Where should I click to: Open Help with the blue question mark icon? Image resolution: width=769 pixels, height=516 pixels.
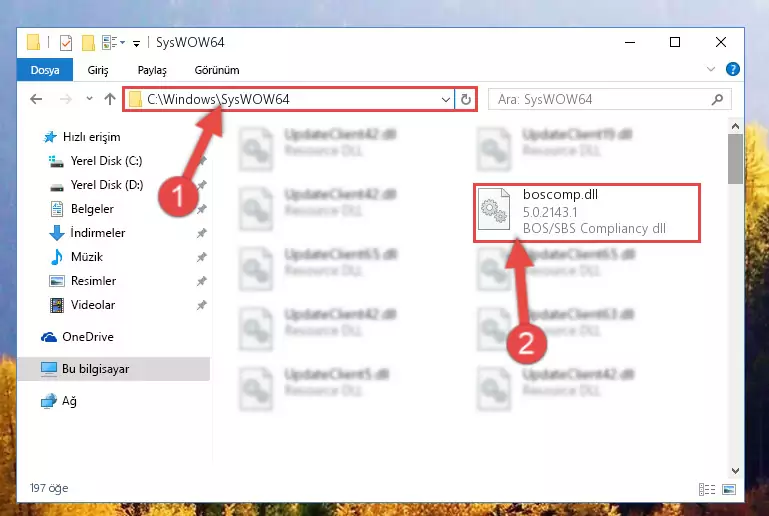tap(733, 69)
